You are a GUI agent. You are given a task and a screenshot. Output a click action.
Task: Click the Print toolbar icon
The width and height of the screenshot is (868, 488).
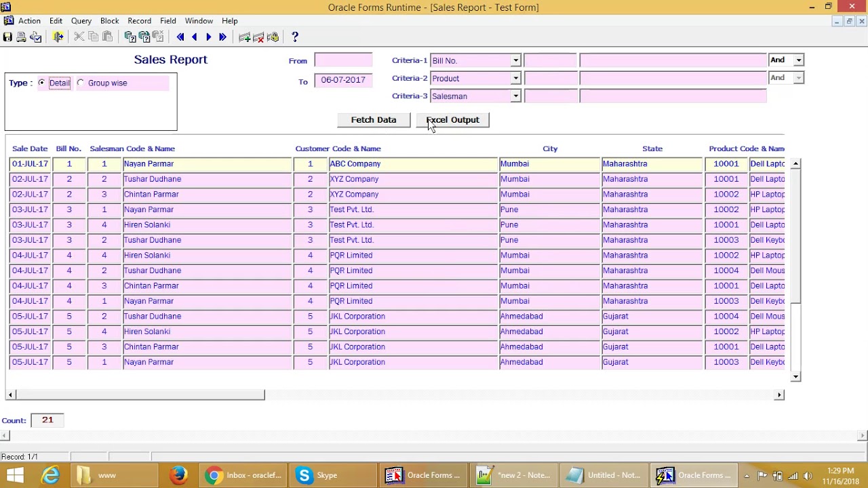(21, 37)
